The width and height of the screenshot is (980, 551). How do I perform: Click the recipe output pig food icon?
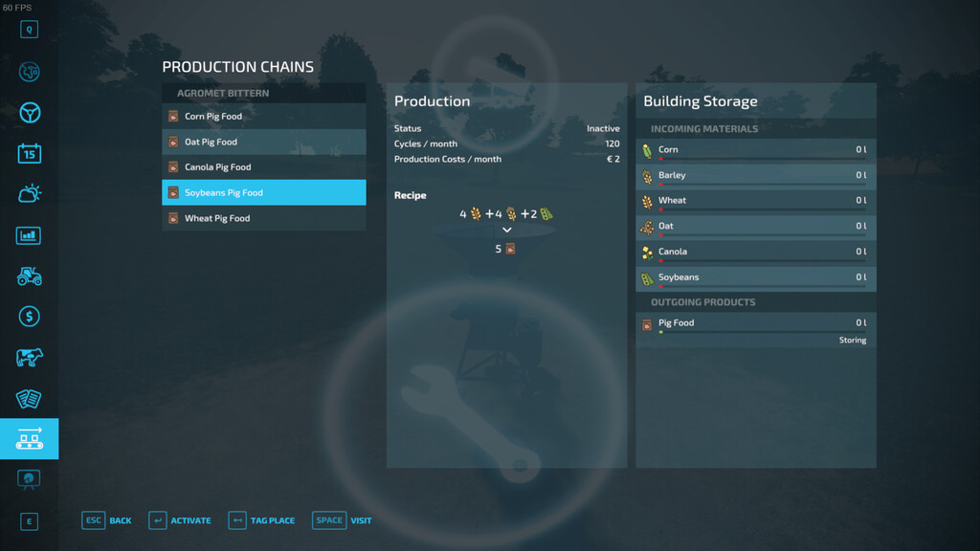(x=511, y=249)
